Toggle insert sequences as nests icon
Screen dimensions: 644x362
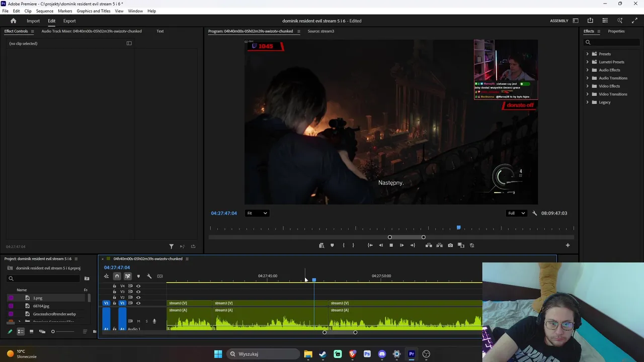[106, 276]
